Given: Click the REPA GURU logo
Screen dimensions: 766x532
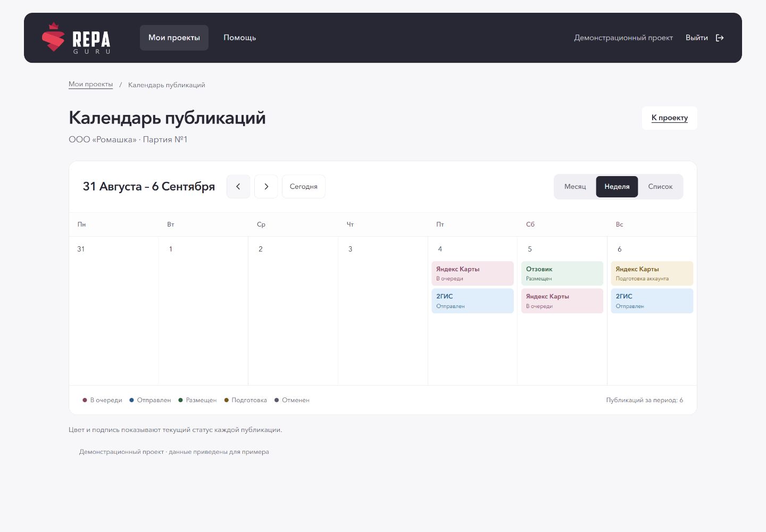Looking at the screenshot, I should coord(76,38).
